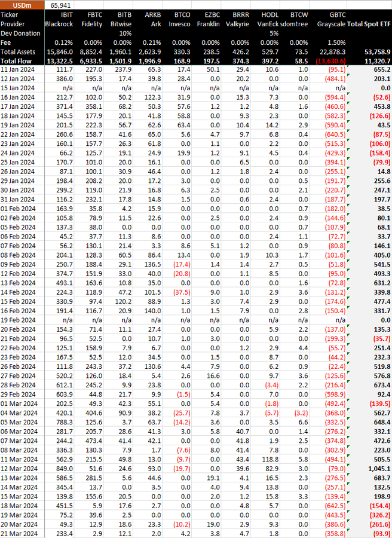Click the ARKB ticker header
The width and height of the screenshot is (392, 538).
153,15
